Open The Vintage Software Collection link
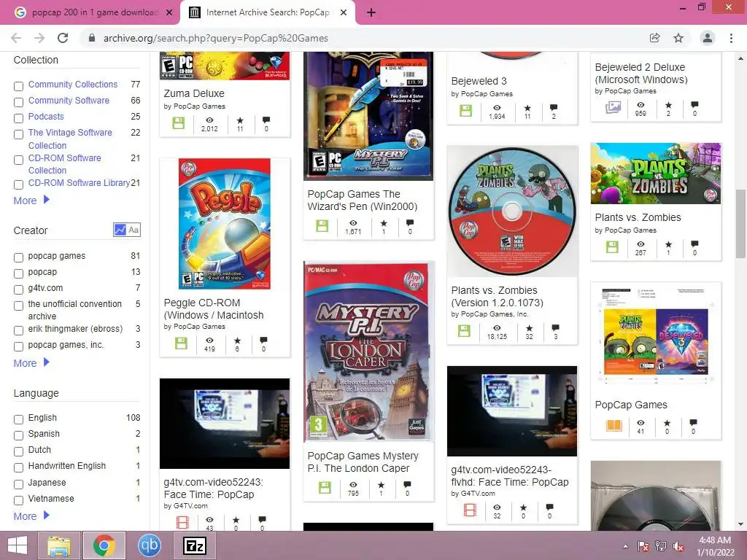The image size is (747, 560). point(70,139)
